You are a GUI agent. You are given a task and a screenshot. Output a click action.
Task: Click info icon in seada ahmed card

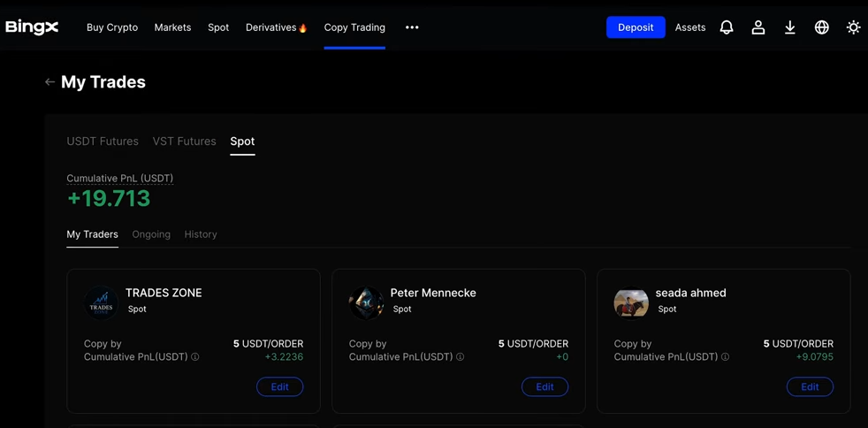(726, 357)
